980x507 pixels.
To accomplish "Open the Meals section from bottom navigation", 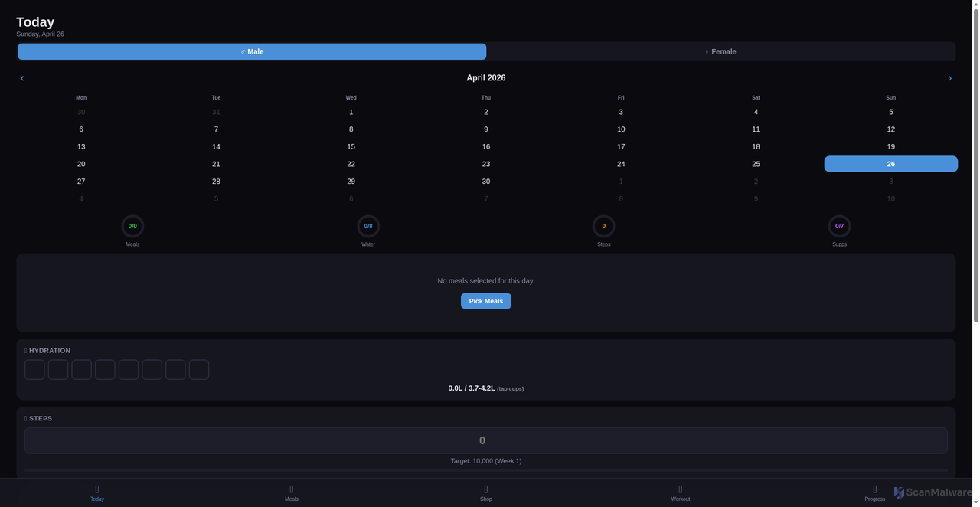I will pos(292,492).
